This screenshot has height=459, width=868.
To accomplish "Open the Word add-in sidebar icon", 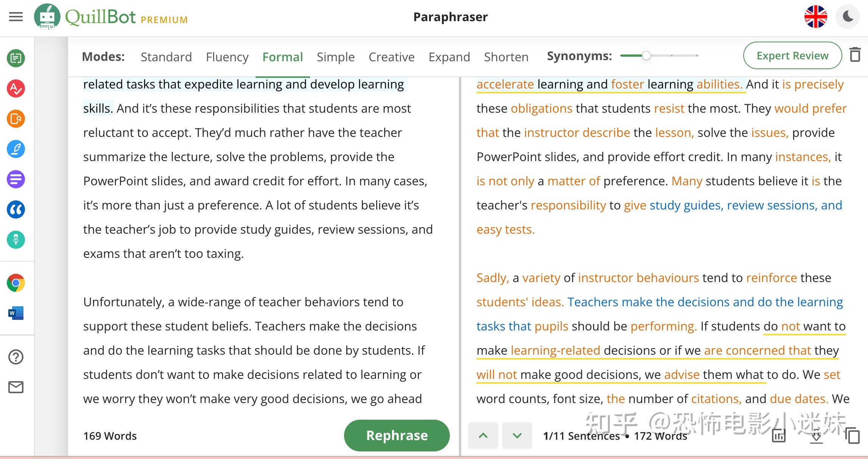I will click(16, 313).
